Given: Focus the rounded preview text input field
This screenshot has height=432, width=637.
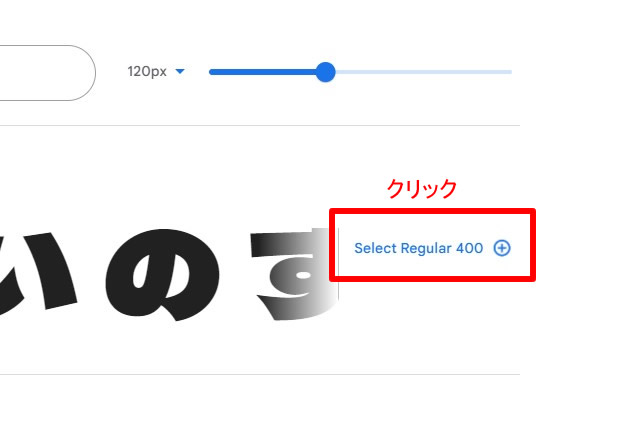Looking at the screenshot, I should tap(48, 73).
